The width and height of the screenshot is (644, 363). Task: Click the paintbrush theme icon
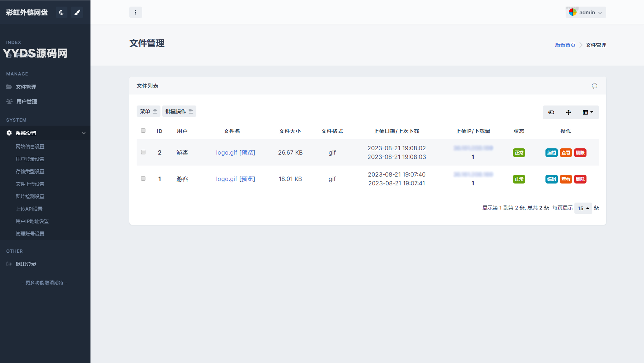77,12
